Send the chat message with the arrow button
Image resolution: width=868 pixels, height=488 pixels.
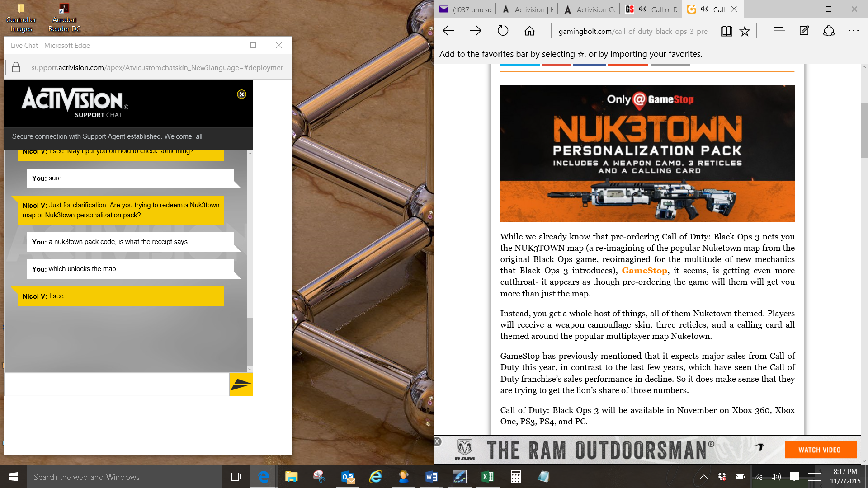pyautogui.click(x=241, y=385)
